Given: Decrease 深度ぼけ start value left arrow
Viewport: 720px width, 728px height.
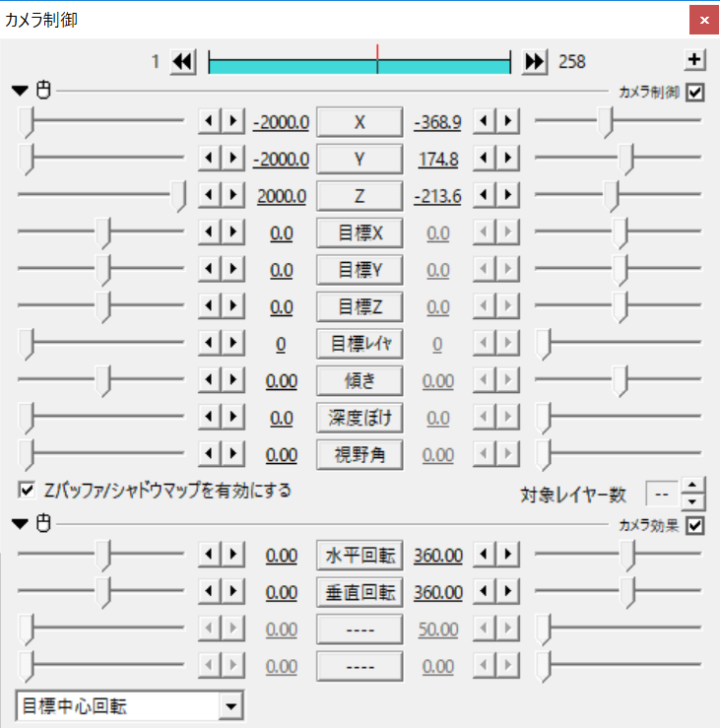Looking at the screenshot, I should pyautogui.click(x=210, y=417).
